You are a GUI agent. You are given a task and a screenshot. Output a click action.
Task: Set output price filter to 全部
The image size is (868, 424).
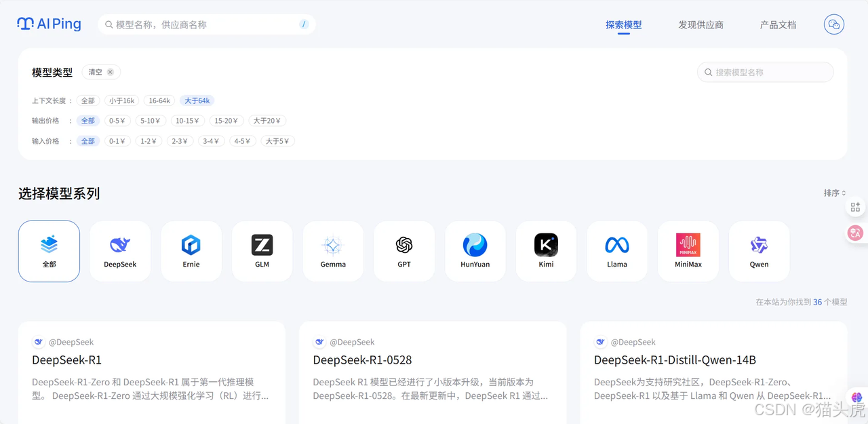(88, 121)
